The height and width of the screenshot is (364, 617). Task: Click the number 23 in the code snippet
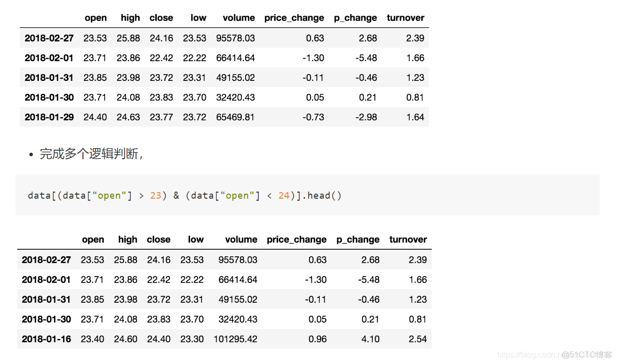coord(156,195)
